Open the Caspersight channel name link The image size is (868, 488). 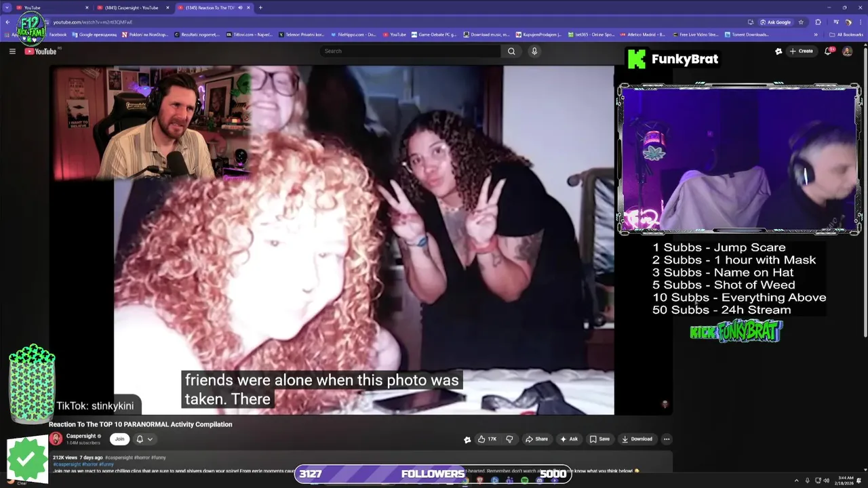tap(81, 436)
